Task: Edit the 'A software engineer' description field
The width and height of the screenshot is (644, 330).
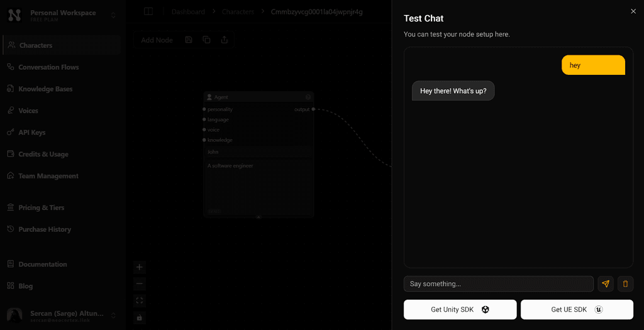Action: (258, 187)
